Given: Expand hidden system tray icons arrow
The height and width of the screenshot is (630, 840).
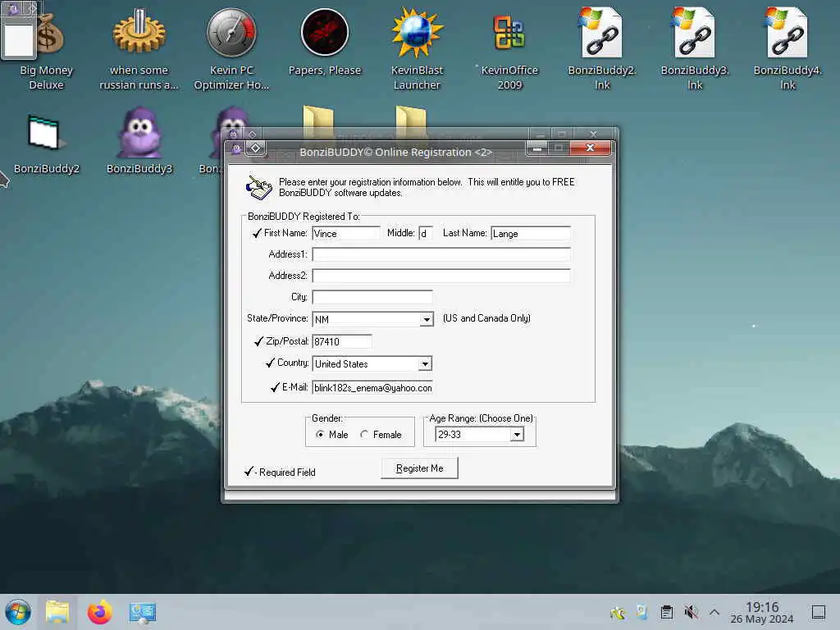Looking at the screenshot, I should tap(714, 612).
